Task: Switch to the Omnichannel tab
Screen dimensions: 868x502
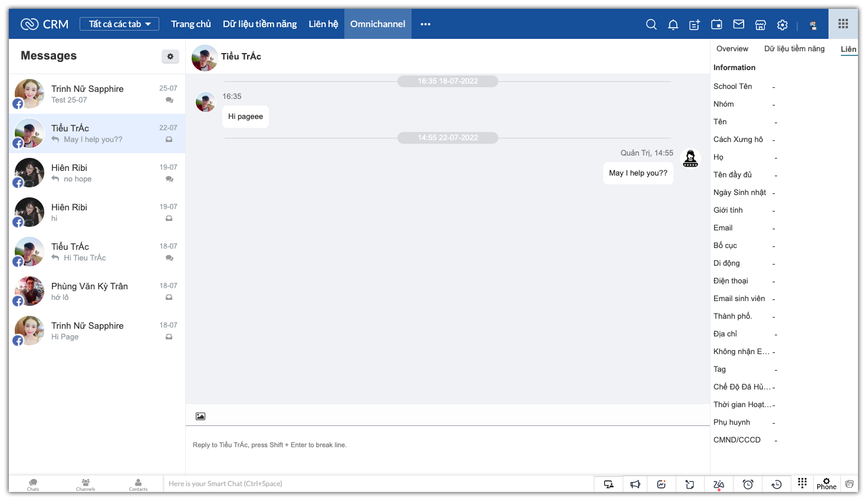Action: click(x=377, y=24)
